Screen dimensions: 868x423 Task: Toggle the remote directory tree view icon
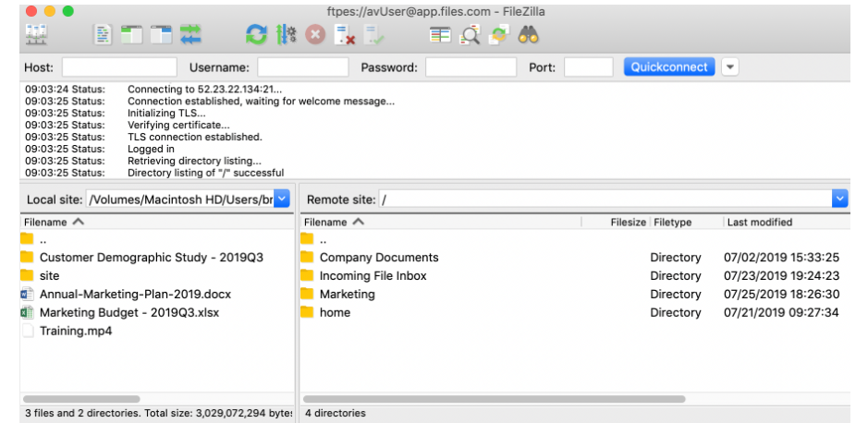tap(162, 35)
